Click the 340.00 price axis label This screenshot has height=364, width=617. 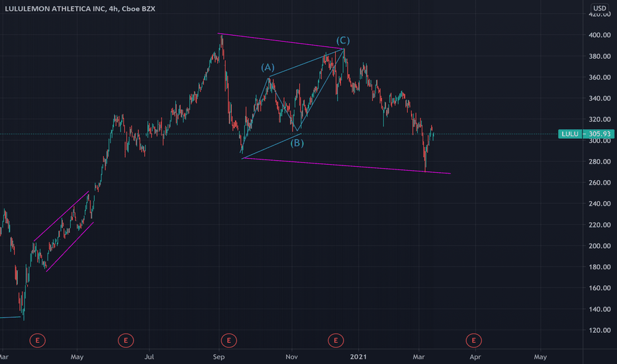tap(600, 99)
